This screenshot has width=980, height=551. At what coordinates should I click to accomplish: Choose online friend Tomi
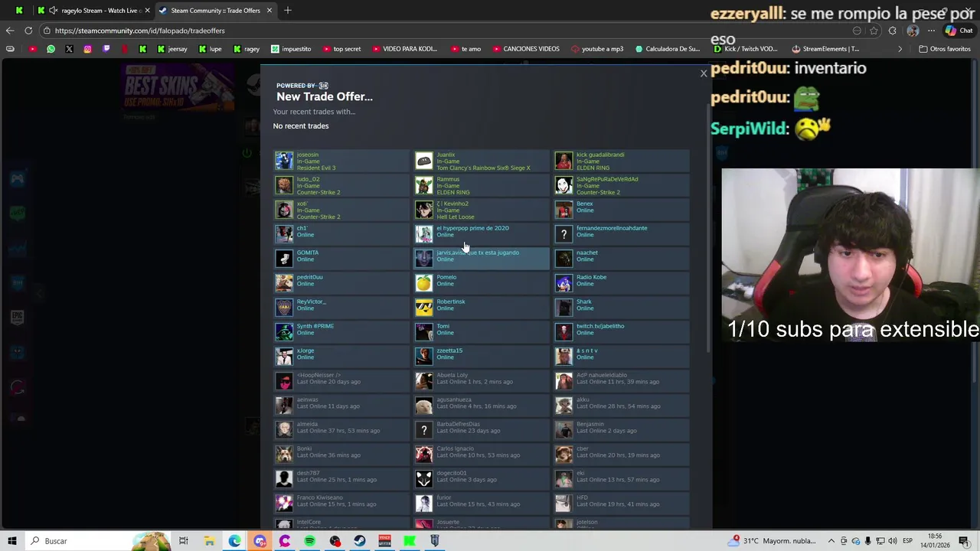point(482,333)
